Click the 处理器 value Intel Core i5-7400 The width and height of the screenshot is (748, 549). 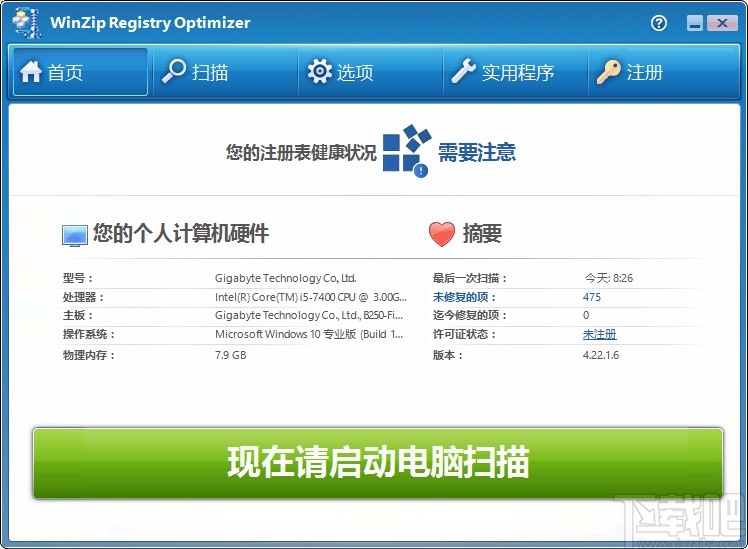(311, 297)
